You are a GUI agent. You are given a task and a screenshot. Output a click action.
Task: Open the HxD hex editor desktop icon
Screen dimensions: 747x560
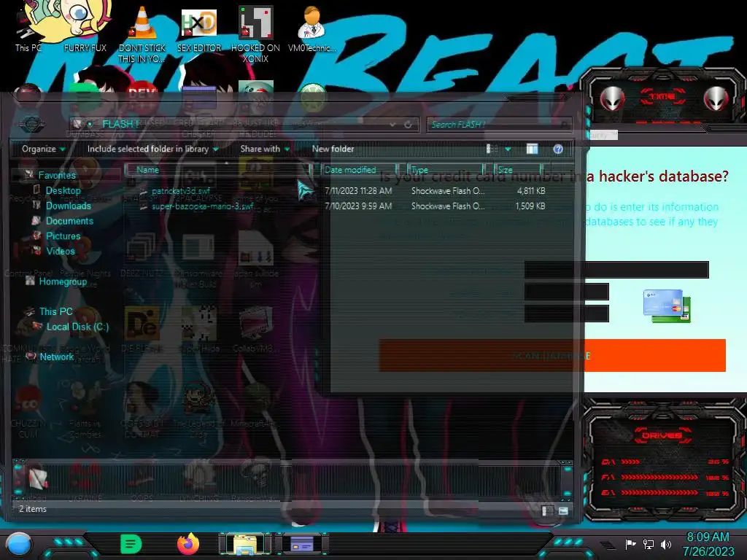198,28
